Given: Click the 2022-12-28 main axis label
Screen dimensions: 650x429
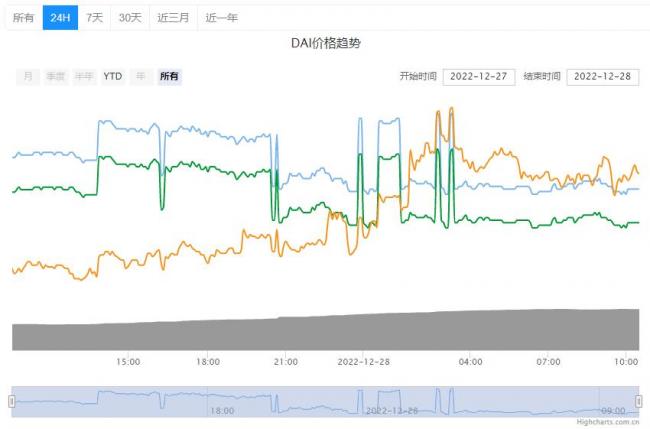Looking at the screenshot, I should pos(364,362).
